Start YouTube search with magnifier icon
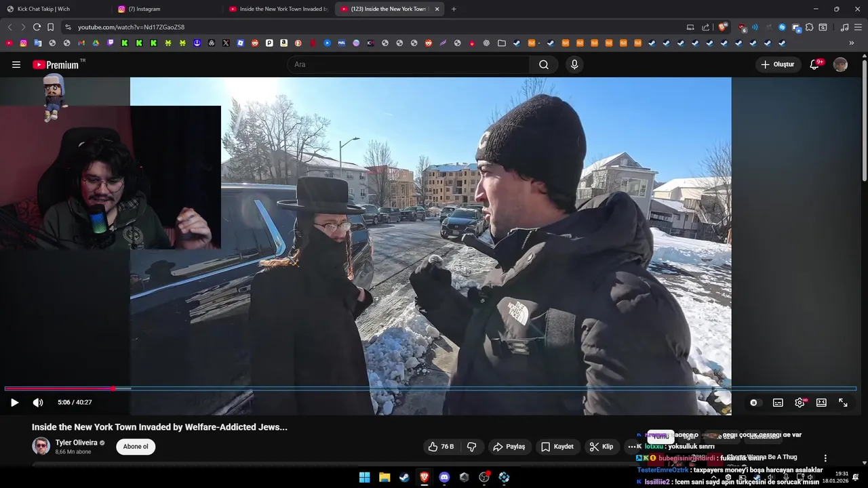This screenshot has width=868, height=488. [x=544, y=64]
